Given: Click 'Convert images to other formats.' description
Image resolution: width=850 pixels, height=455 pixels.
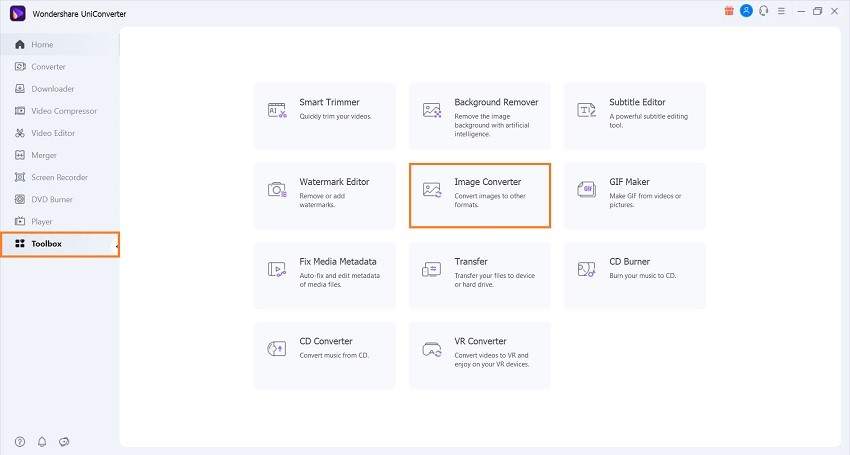Looking at the screenshot, I should [x=490, y=200].
